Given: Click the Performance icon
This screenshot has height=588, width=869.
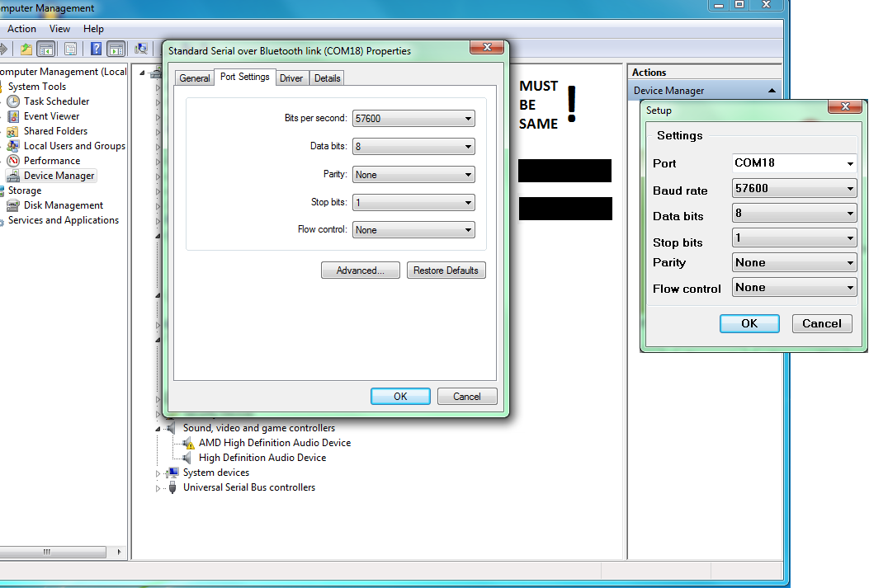Looking at the screenshot, I should tap(13, 161).
